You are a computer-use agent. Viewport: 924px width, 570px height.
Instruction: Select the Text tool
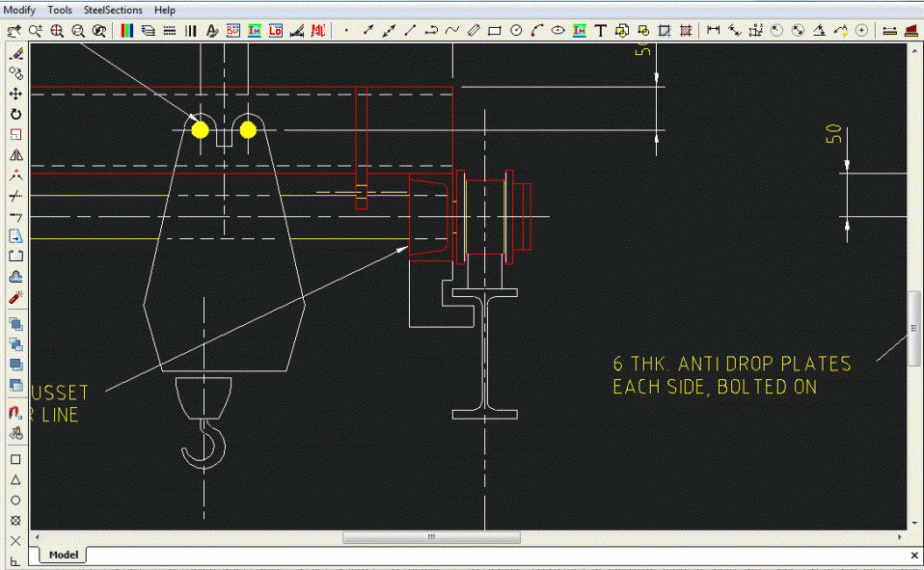(x=600, y=31)
